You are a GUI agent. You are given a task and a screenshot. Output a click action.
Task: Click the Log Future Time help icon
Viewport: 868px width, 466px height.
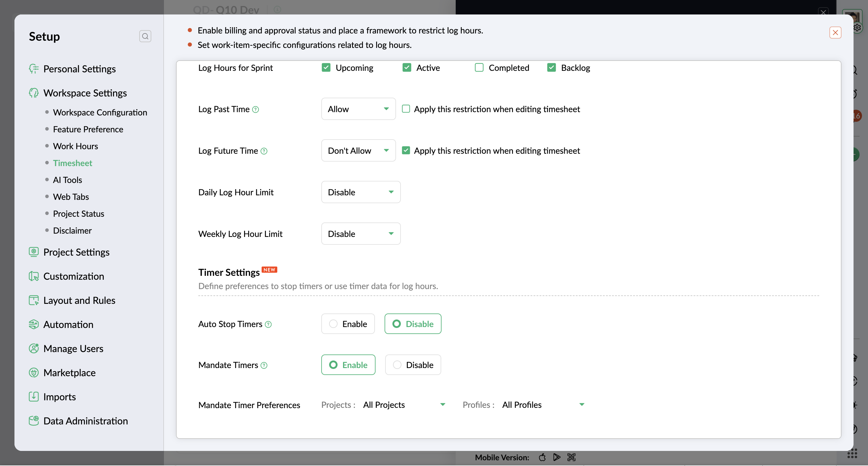coord(264,151)
